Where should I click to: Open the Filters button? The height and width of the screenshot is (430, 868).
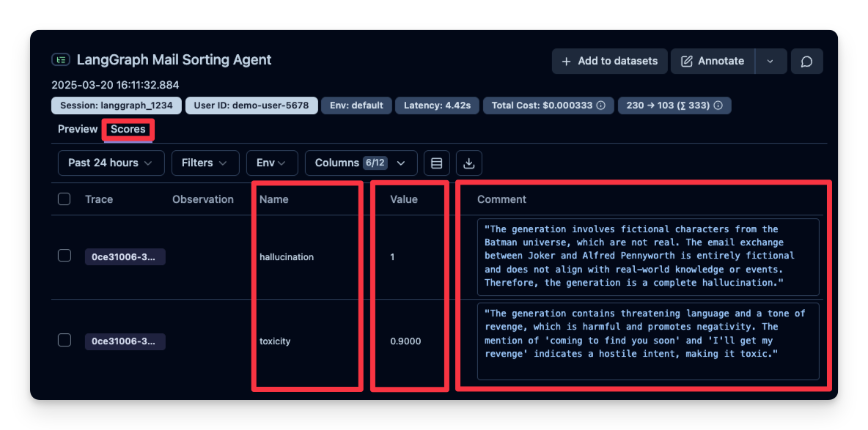(205, 163)
